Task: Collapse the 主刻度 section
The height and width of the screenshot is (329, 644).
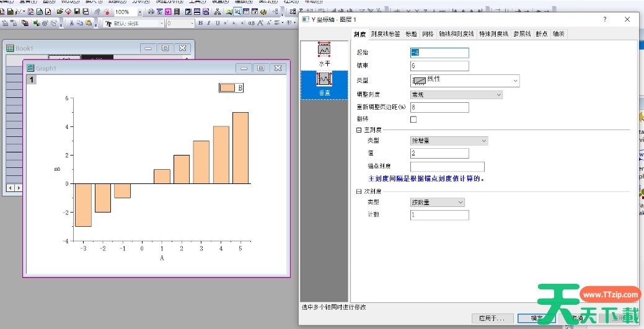Action: tap(359, 130)
